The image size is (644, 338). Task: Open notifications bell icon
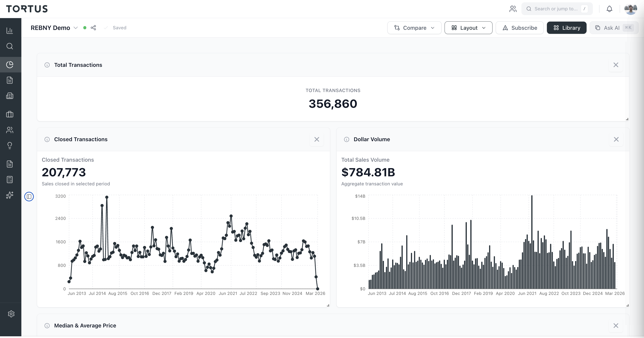pyautogui.click(x=609, y=9)
